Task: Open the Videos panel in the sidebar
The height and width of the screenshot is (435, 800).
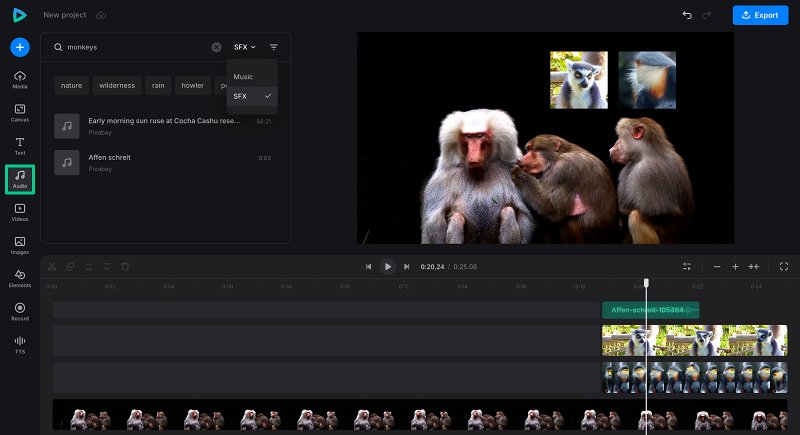Action: (20, 213)
